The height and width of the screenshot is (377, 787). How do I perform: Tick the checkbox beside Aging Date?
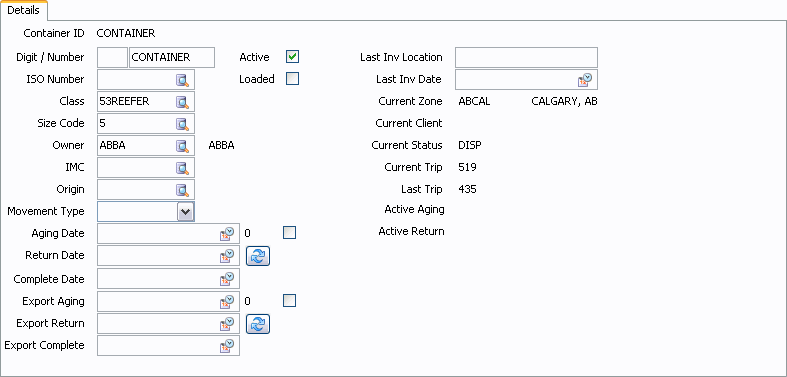(x=290, y=232)
